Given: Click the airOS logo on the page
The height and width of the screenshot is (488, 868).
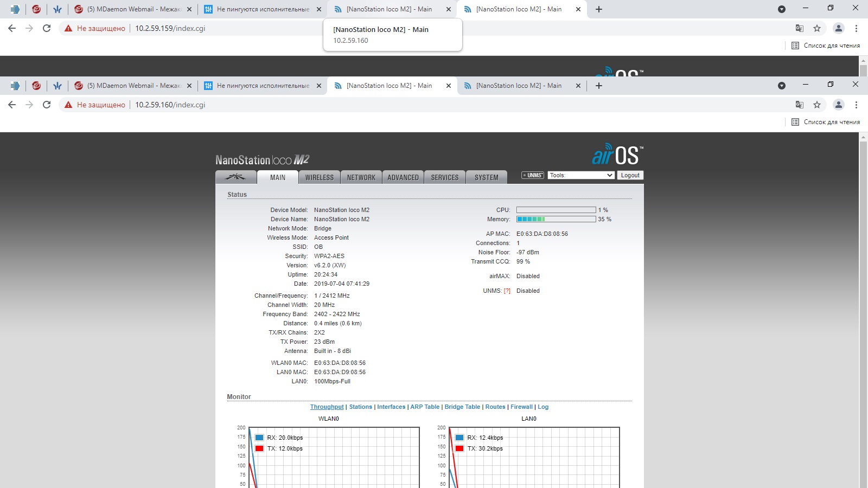Looking at the screenshot, I should pyautogui.click(x=617, y=155).
